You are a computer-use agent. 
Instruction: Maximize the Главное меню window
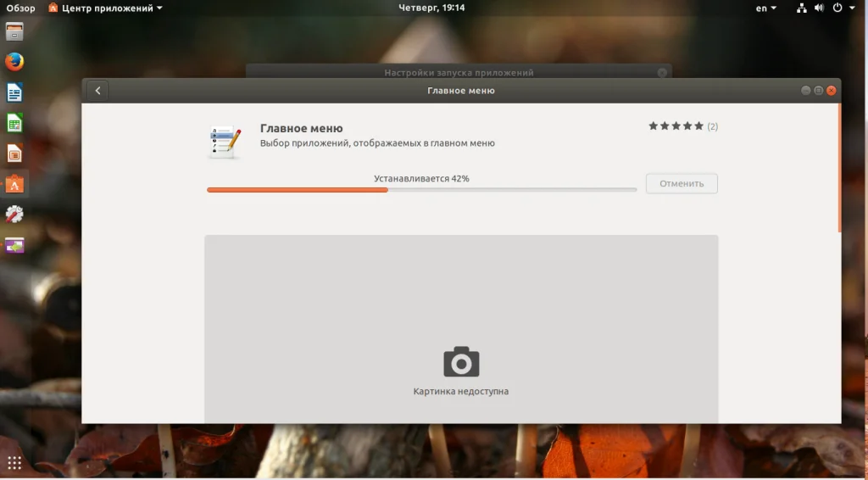tap(819, 90)
